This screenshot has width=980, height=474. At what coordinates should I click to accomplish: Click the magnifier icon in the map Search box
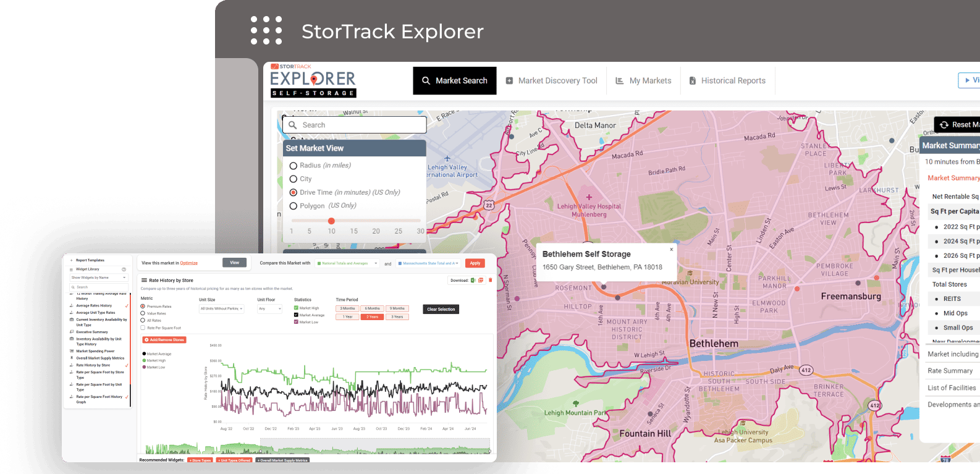coord(293,125)
